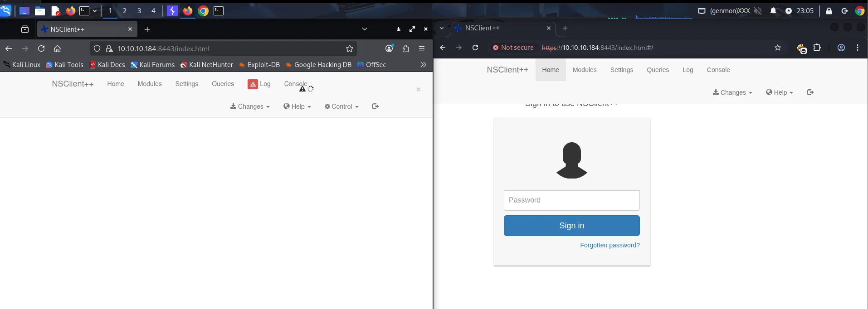
Task: Open a new tab in Chrome
Action: [x=565, y=28]
